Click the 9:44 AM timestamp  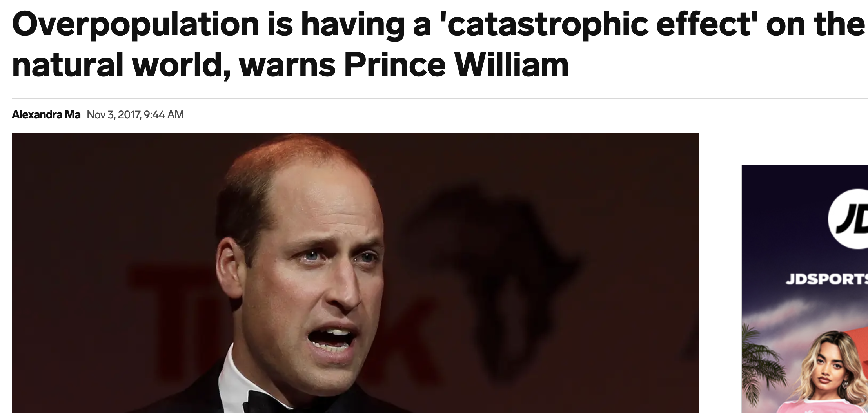[x=164, y=115]
